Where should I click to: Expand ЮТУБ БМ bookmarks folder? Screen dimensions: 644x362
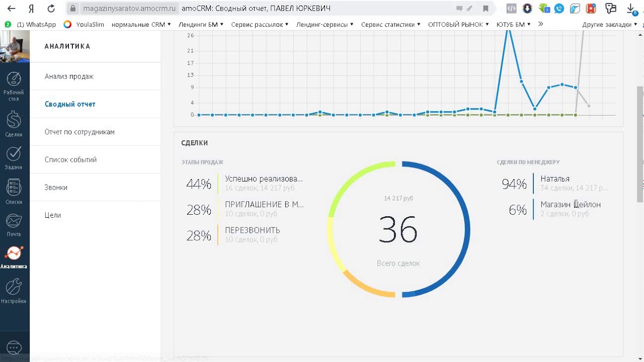coord(514,24)
